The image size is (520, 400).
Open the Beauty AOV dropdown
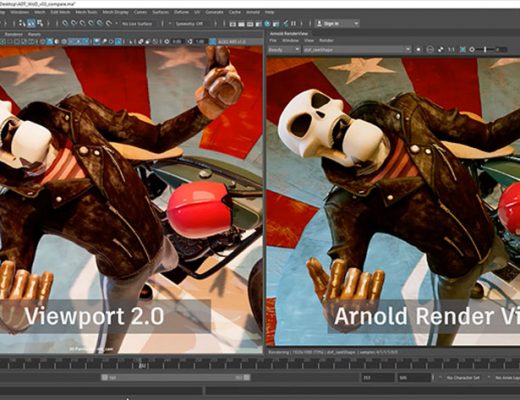click(284, 50)
